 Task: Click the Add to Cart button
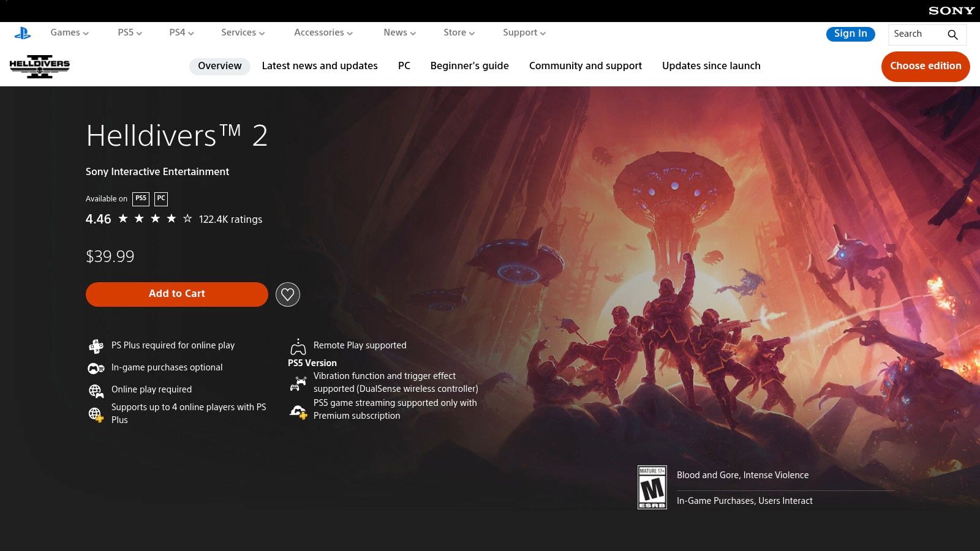177,294
